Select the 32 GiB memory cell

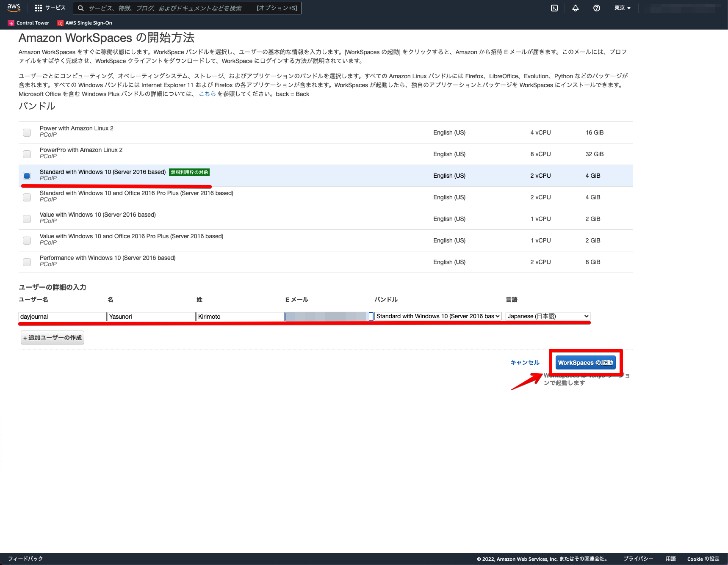tap(595, 154)
